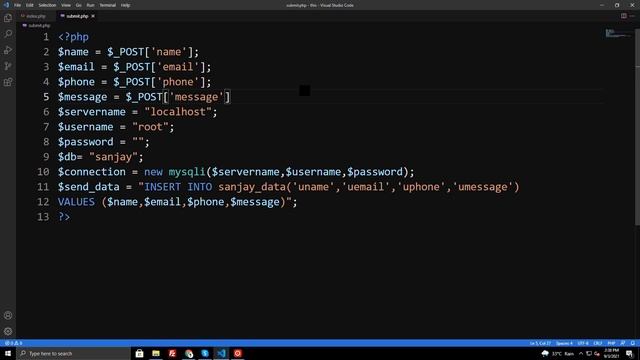This screenshot has height=360, width=640.
Task: Open FileZilla from the taskbar
Action: click(172, 353)
